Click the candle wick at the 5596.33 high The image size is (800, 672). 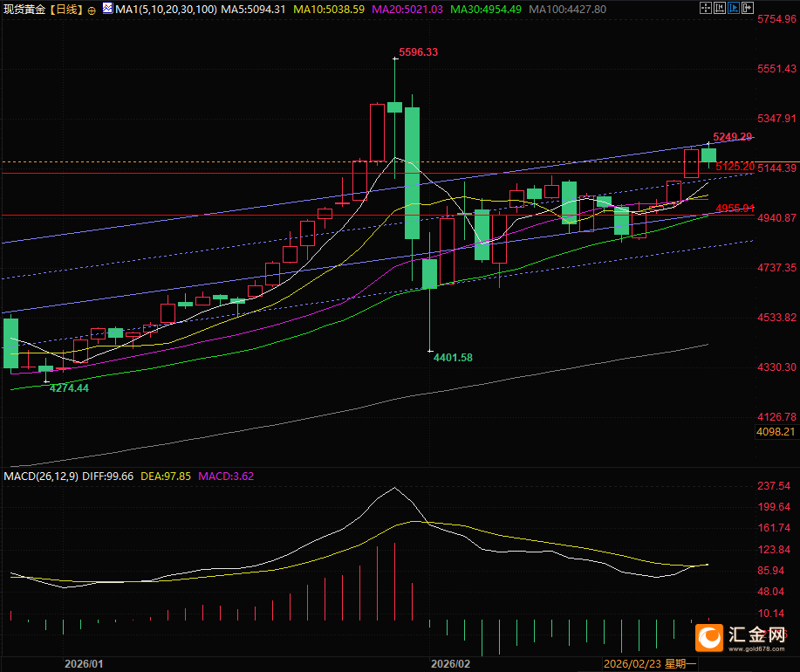(395, 79)
